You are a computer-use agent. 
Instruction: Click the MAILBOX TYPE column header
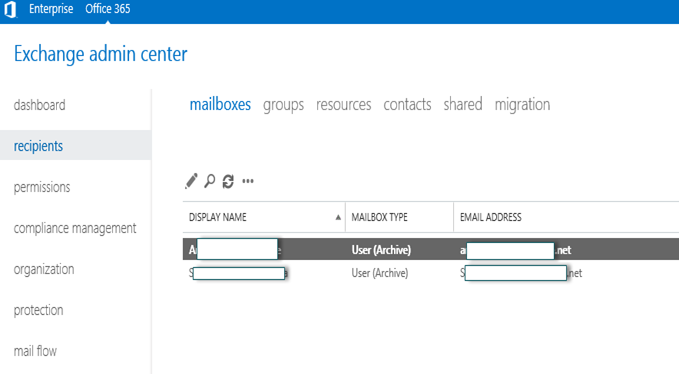[x=399, y=217]
